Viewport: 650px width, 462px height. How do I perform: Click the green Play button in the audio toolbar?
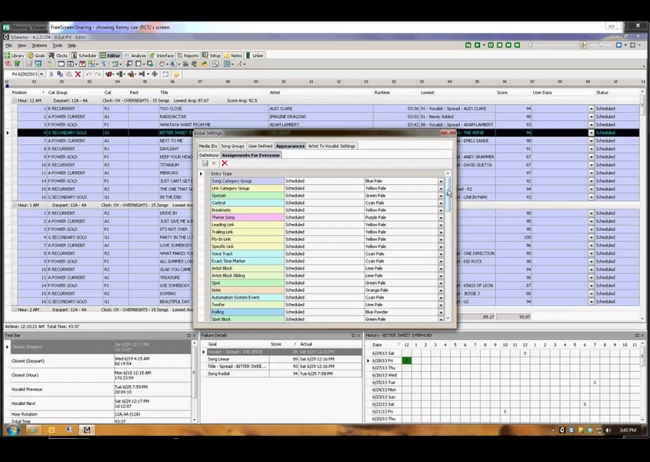477,45
